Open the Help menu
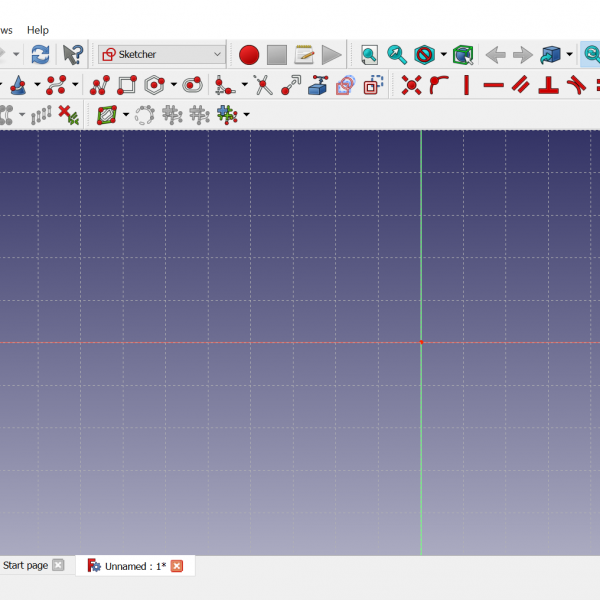The height and width of the screenshot is (600, 600). [x=38, y=30]
